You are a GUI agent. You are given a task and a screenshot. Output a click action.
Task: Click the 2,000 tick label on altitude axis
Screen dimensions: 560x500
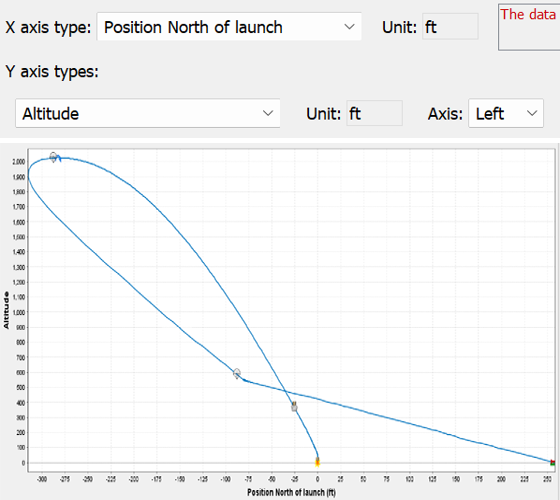[19, 162]
